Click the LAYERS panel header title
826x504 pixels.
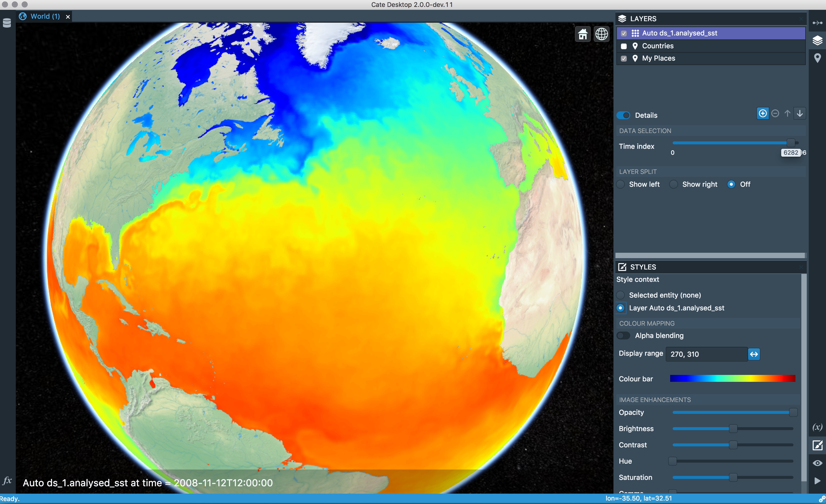tap(643, 19)
